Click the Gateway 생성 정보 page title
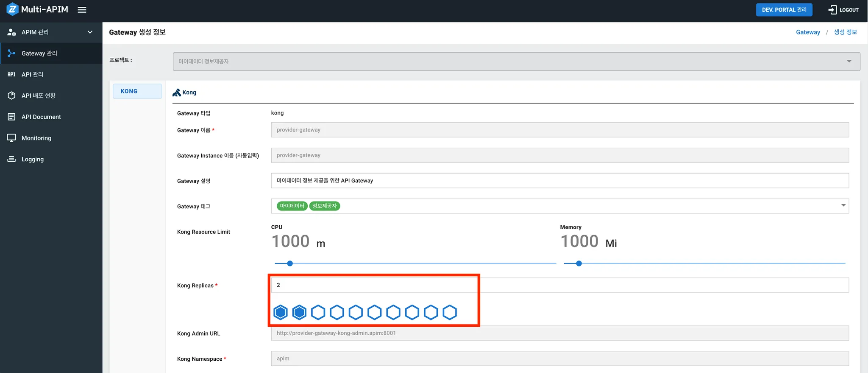This screenshot has height=373, width=868. click(x=137, y=32)
